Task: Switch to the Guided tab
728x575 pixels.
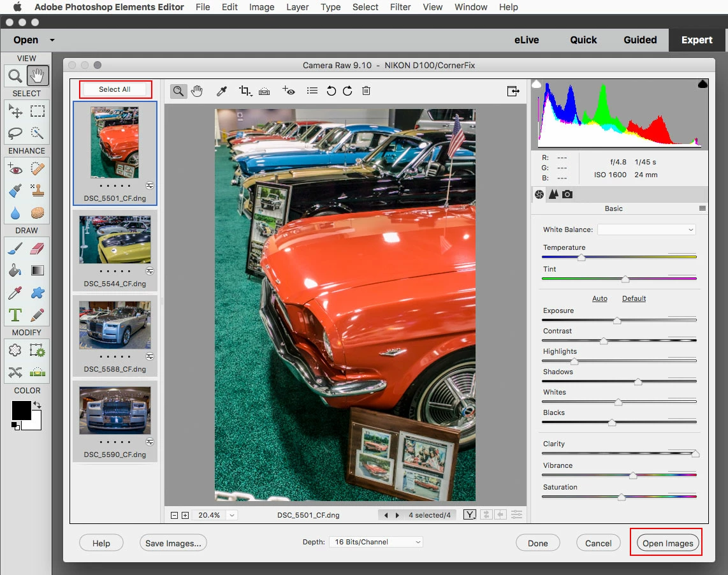Action: coord(640,40)
